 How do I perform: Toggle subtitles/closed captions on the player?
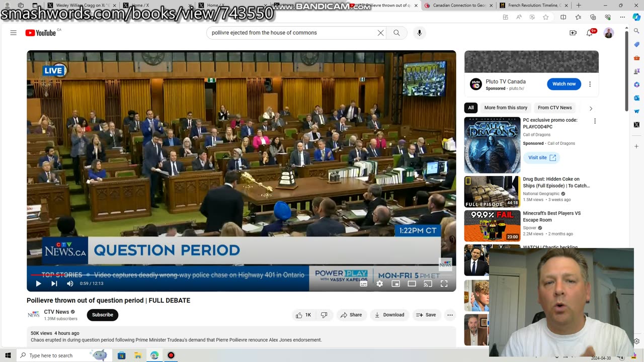coord(363,284)
